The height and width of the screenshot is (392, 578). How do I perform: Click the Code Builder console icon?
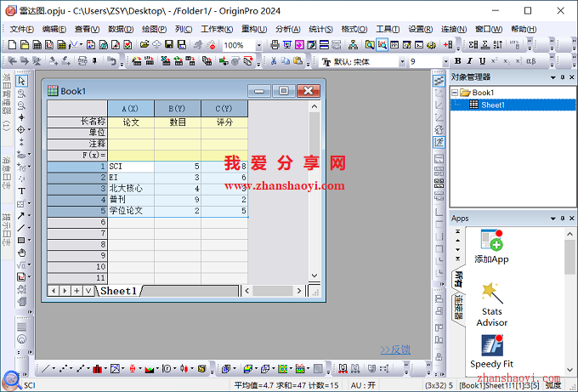click(x=419, y=44)
